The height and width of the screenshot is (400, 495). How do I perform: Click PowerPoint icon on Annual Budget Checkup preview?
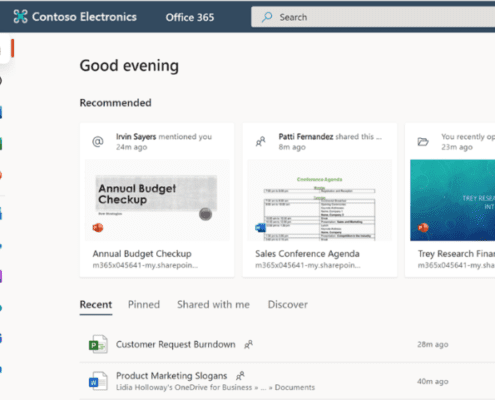point(98,228)
